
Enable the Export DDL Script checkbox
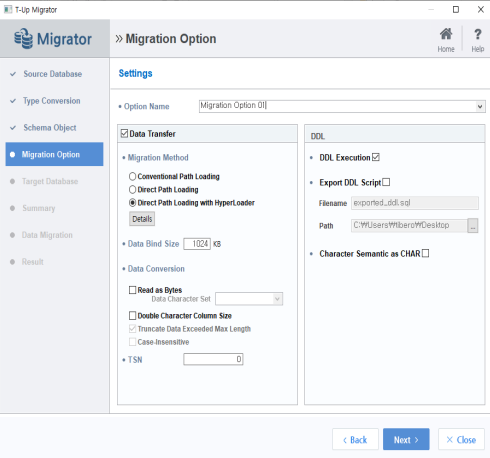click(386, 182)
